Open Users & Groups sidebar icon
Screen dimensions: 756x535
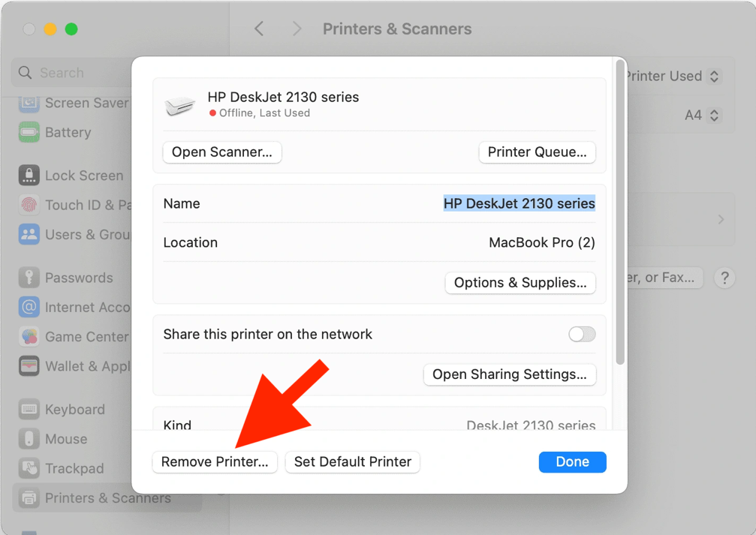pyautogui.click(x=29, y=234)
